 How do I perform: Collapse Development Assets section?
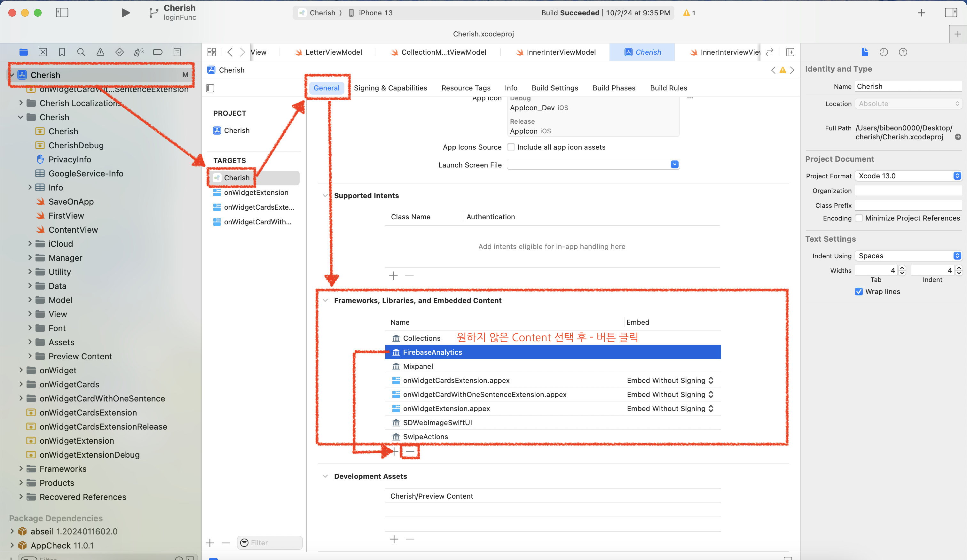(325, 476)
